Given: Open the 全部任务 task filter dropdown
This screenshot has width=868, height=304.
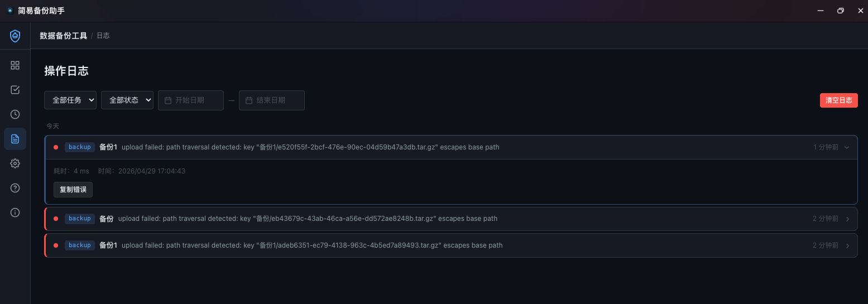Looking at the screenshot, I should coord(70,100).
